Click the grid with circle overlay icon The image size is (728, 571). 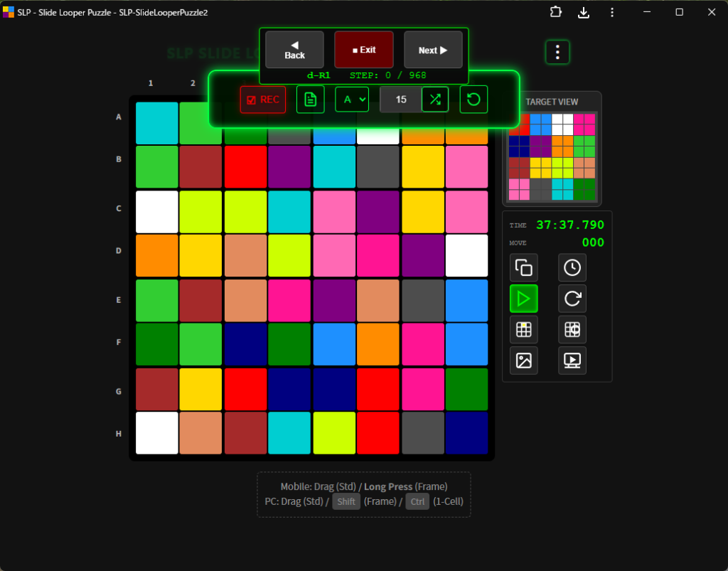point(572,329)
